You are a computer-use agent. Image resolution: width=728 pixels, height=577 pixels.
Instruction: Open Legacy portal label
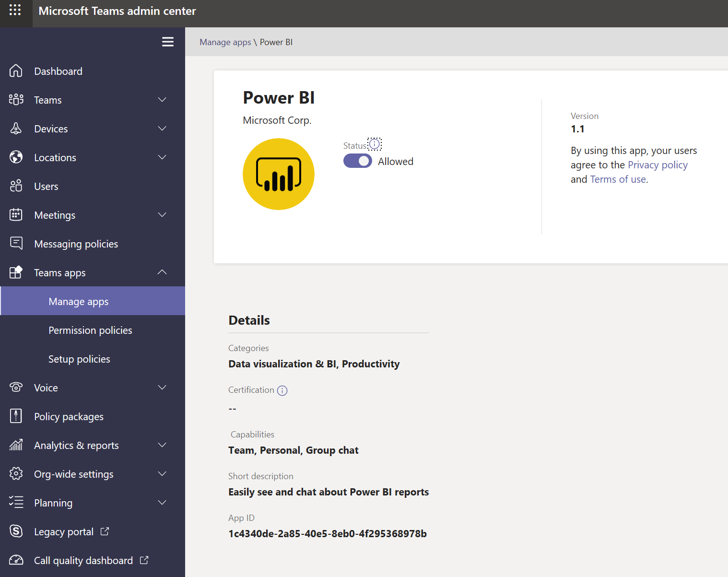pos(64,532)
